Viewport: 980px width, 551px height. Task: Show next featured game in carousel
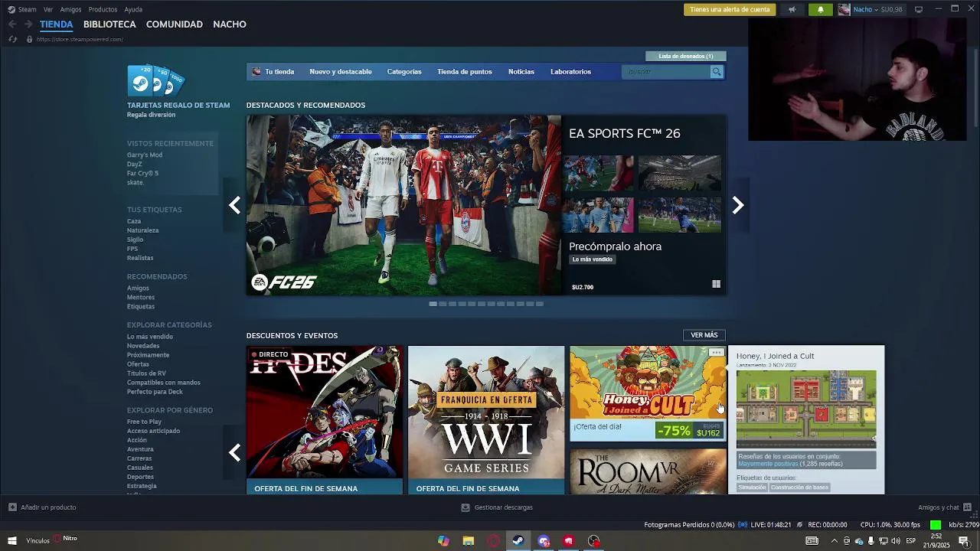point(738,205)
